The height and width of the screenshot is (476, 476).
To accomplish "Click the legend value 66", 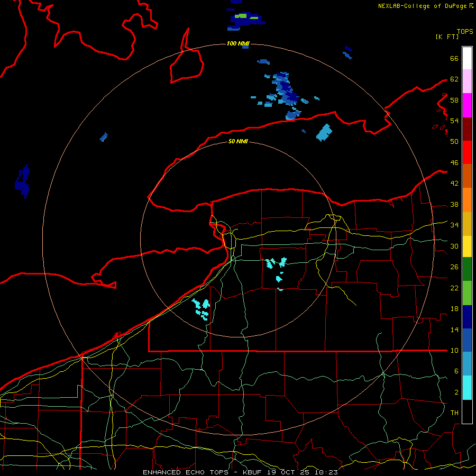I will point(454,58).
